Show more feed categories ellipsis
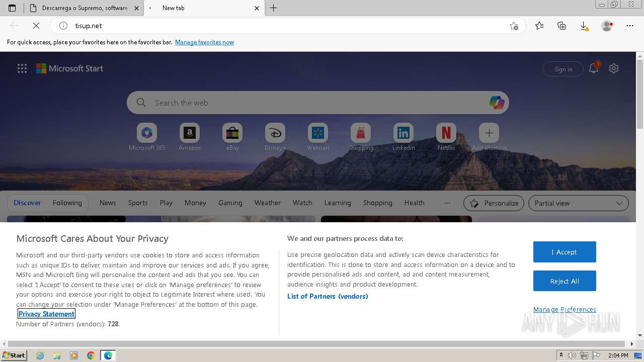Screen dimensions: 644x362 pos(447,203)
